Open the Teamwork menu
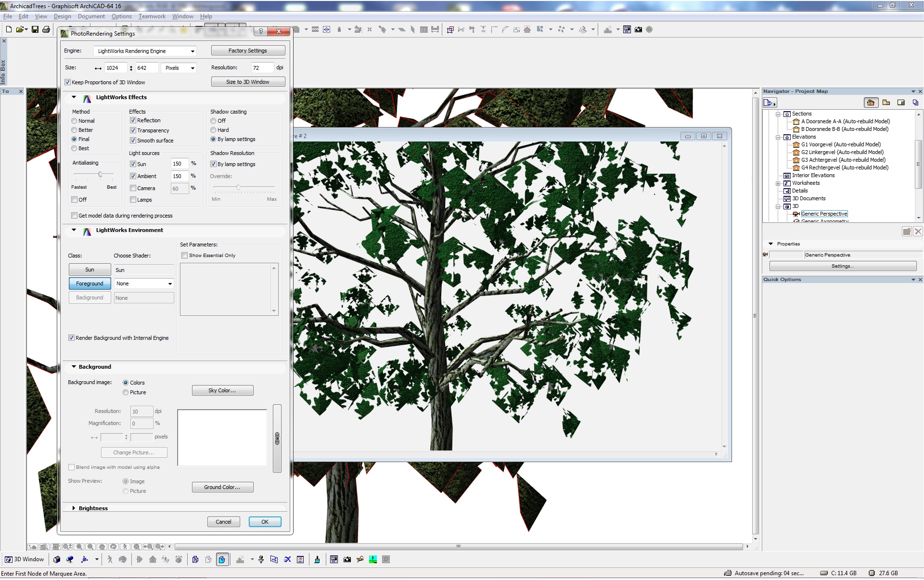The image size is (924, 580). pos(152,16)
